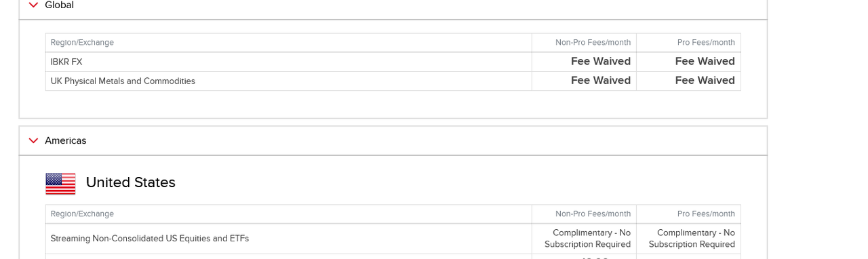Click Region/Exchange header in Global table

pos(82,43)
